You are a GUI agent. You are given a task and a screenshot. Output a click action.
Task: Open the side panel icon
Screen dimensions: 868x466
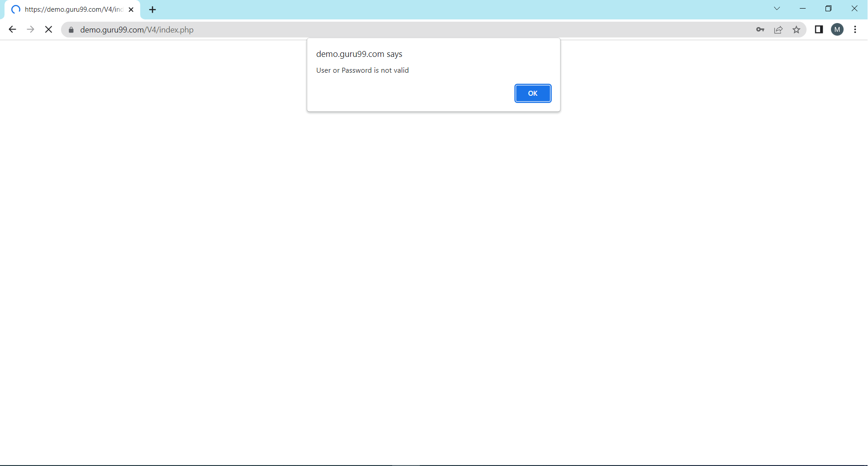click(x=819, y=29)
